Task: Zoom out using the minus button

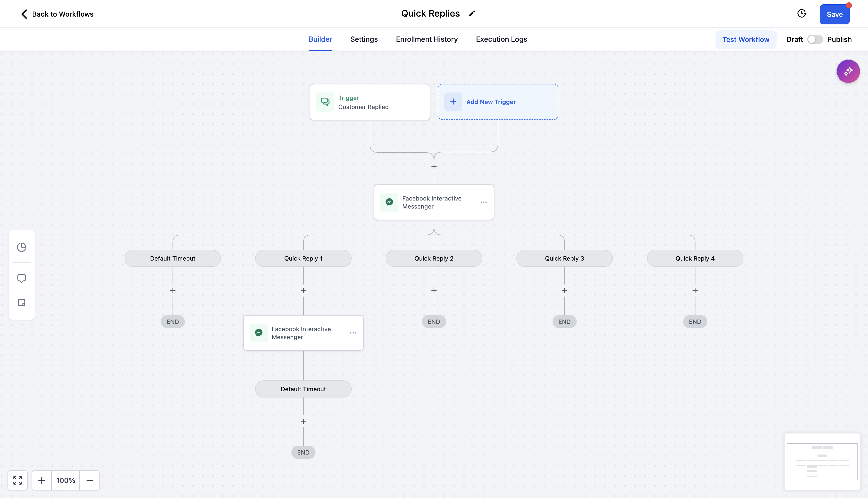Action: (90, 480)
